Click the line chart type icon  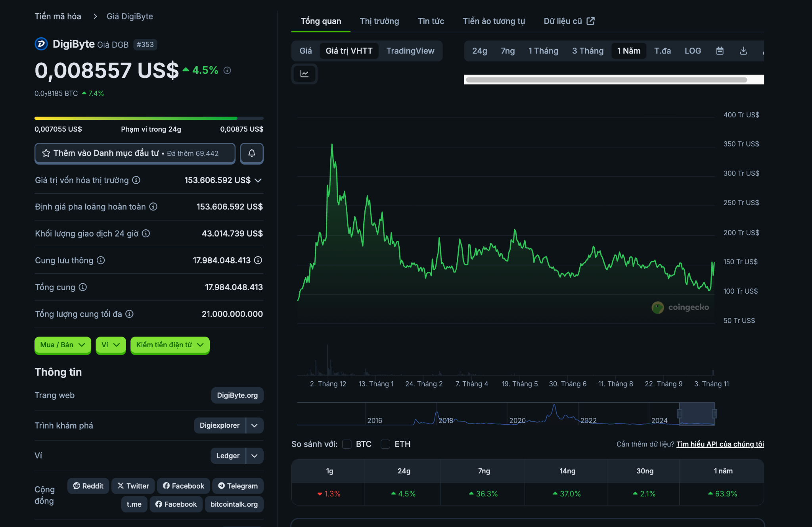click(304, 74)
